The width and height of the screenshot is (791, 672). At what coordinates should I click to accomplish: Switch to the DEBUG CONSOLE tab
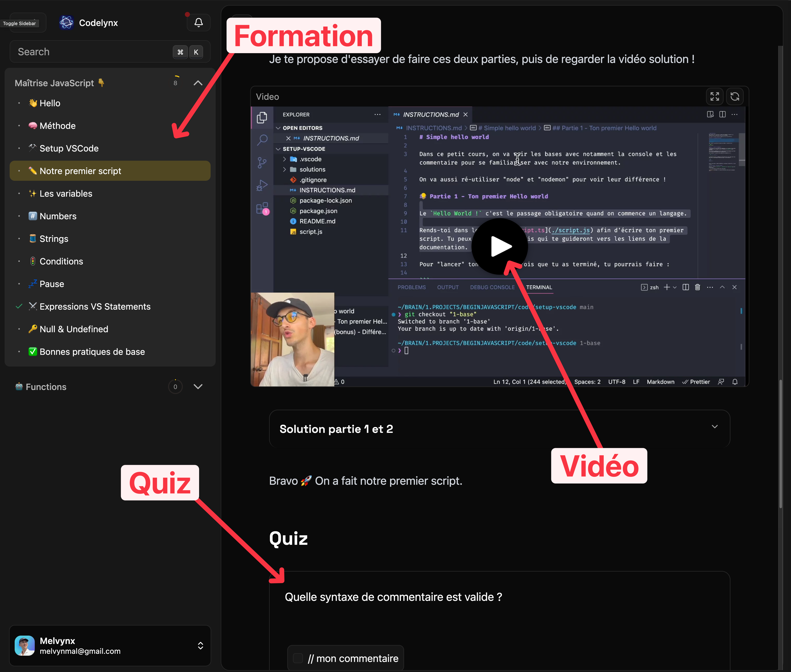(492, 287)
